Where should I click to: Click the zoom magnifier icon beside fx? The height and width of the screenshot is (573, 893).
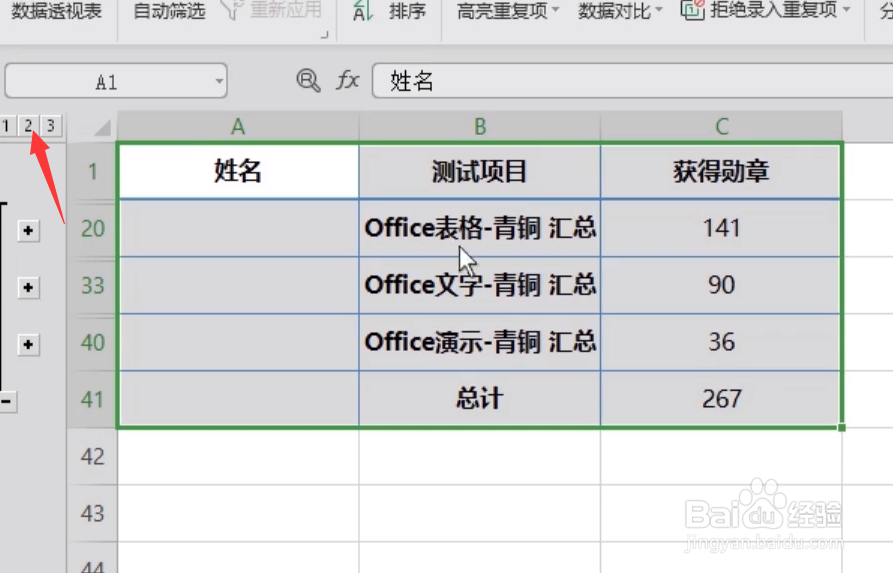pyautogui.click(x=308, y=81)
